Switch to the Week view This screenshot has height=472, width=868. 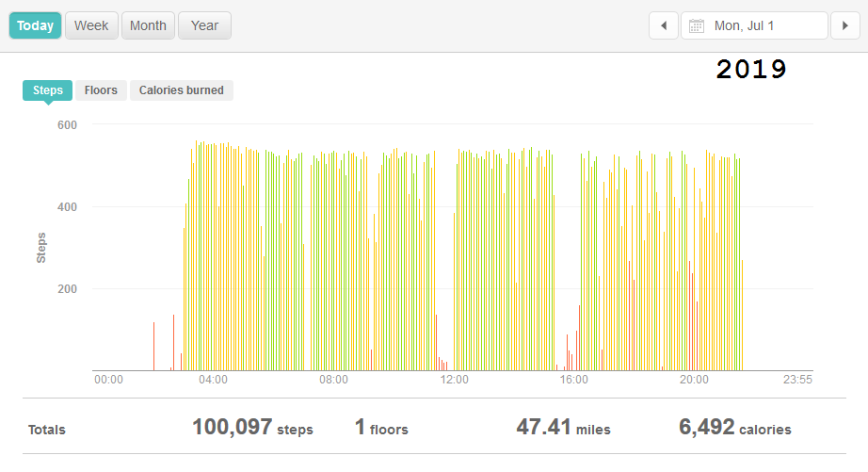coord(91,25)
